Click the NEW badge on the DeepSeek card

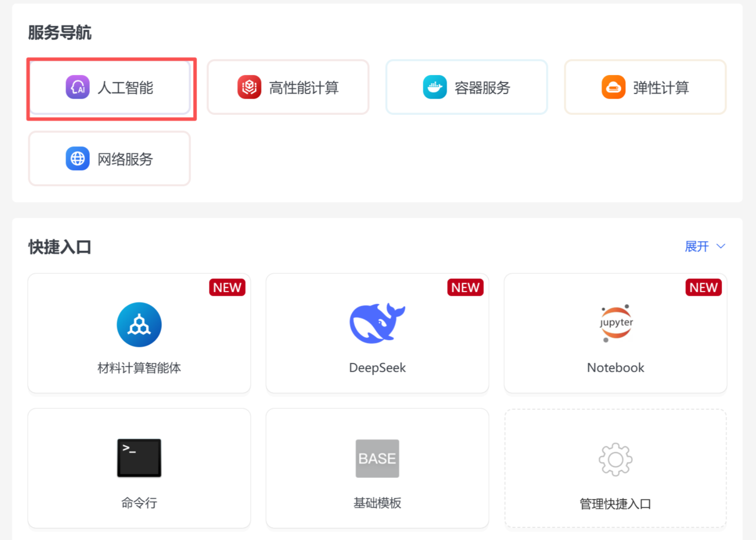coord(465,287)
